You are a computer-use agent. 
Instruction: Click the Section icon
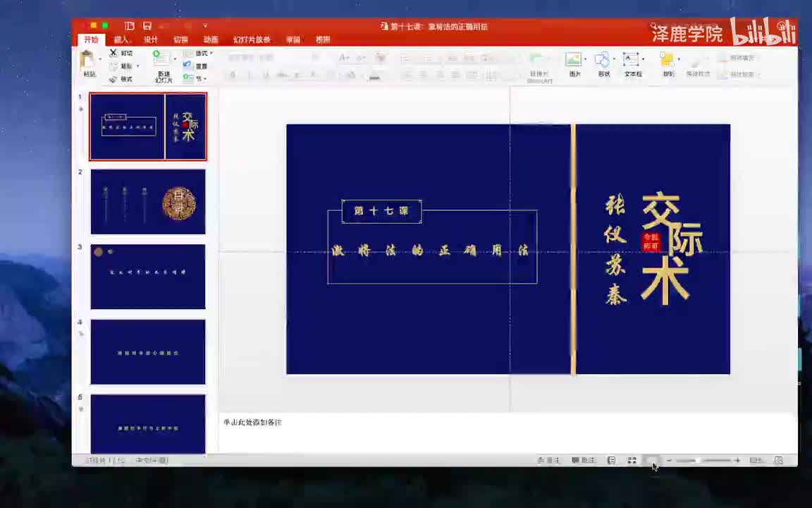(x=187, y=78)
